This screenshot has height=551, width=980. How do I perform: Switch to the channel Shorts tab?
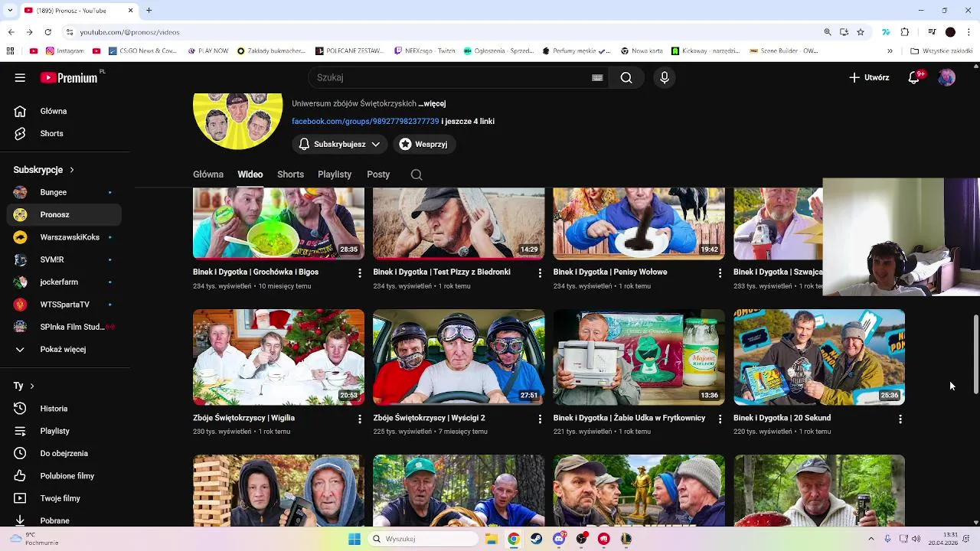(x=290, y=174)
